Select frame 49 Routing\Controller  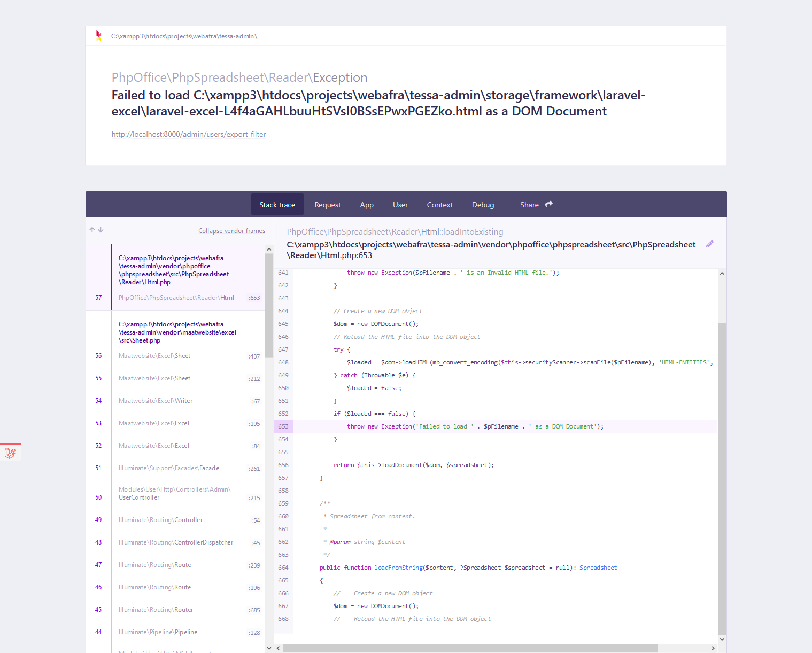(x=175, y=520)
